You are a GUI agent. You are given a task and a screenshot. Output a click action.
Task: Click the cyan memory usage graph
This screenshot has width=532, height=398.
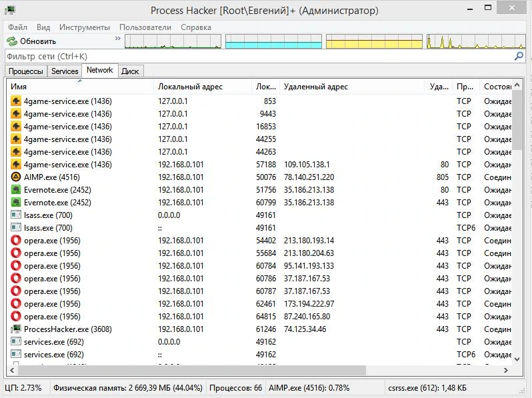tap(273, 41)
